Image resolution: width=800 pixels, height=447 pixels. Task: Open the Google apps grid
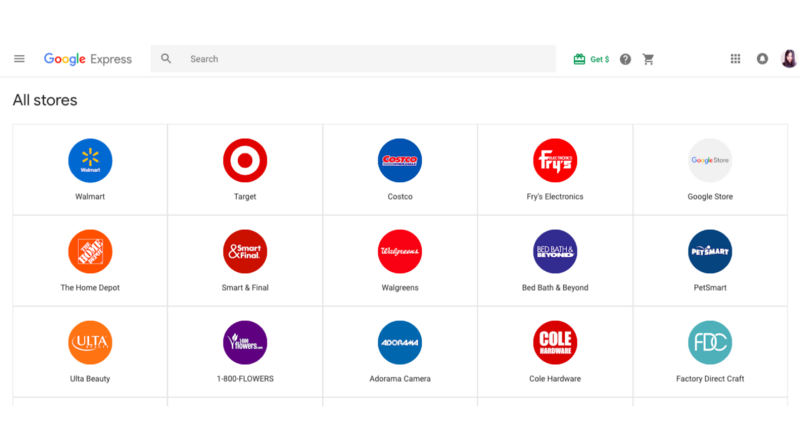pyautogui.click(x=735, y=59)
